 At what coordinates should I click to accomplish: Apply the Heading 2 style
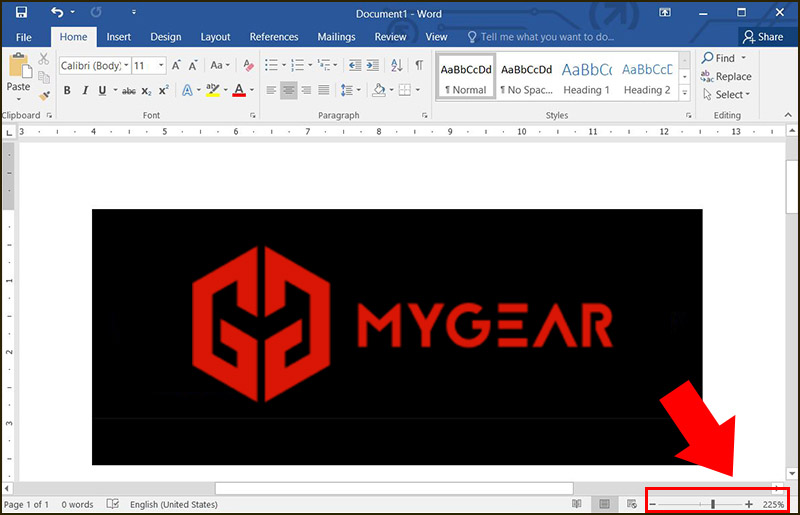pyautogui.click(x=647, y=77)
